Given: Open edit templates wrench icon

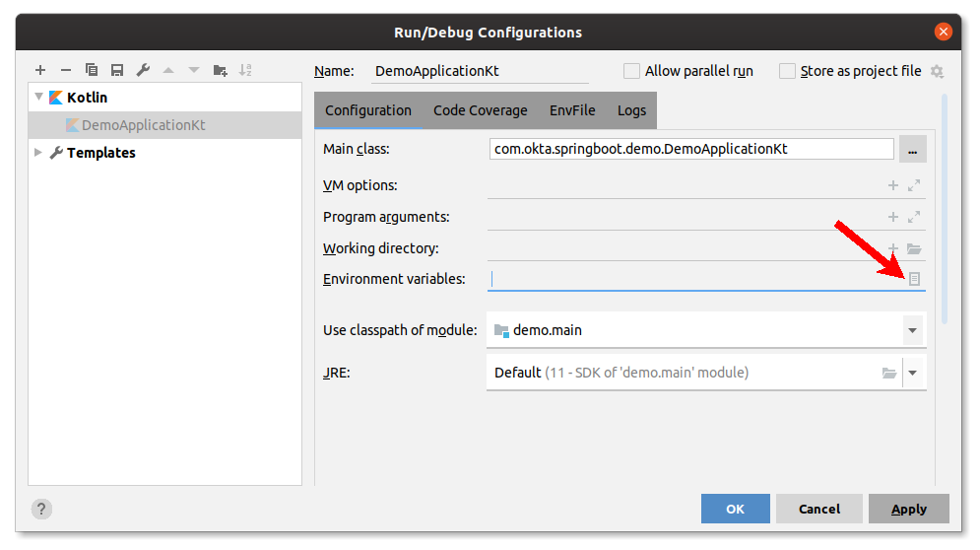Looking at the screenshot, I should pyautogui.click(x=143, y=70).
